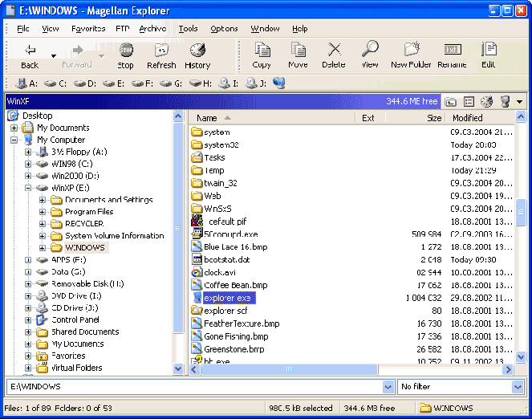This screenshot has width=532, height=419.
Task: Collapse the WinXP (E:) node
Action: (28, 188)
